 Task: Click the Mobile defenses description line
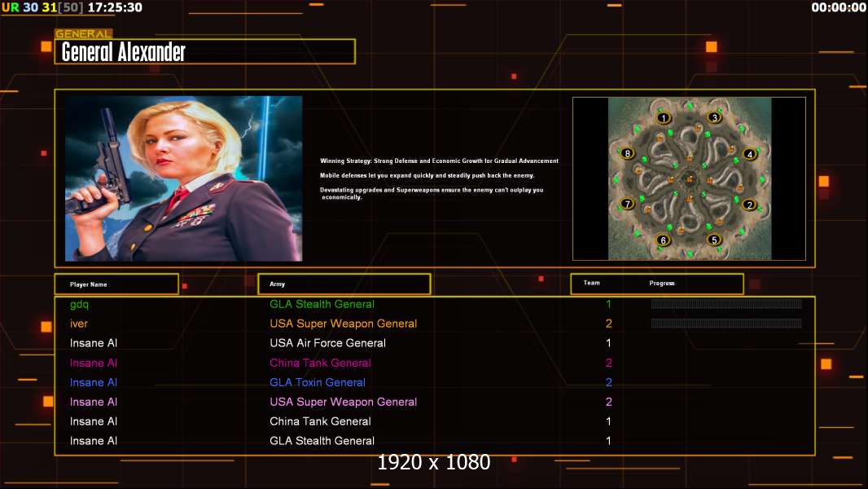point(427,175)
